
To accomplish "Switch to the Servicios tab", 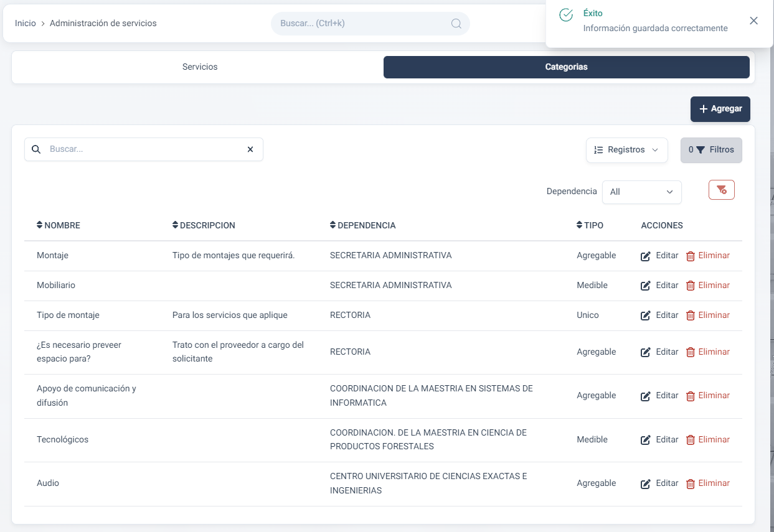I will (200, 67).
